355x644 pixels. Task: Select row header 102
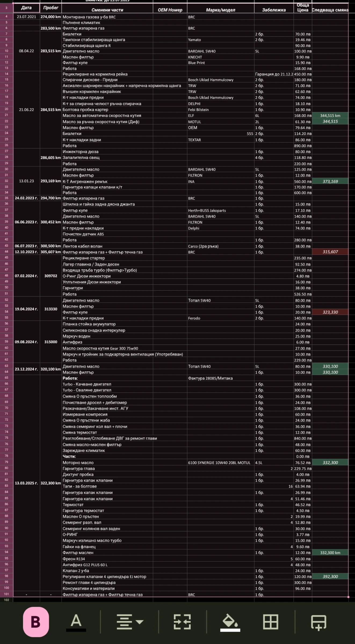pos(6,600)
